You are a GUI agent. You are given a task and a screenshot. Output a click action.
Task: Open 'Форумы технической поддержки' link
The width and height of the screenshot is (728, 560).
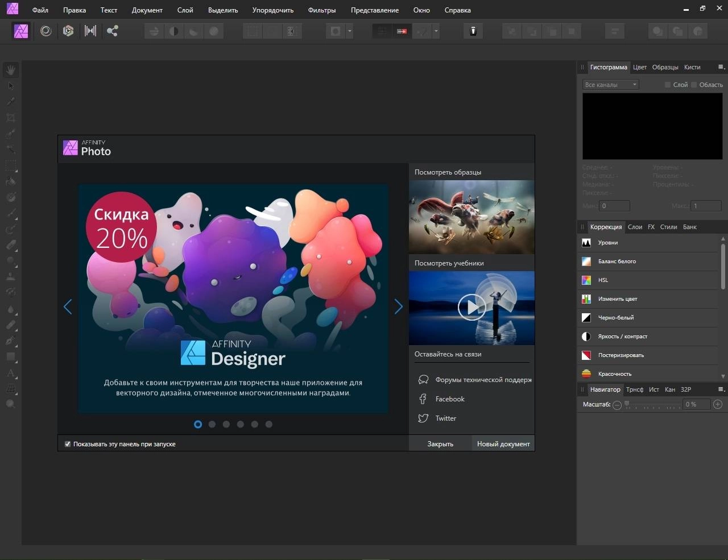tap(483, 380)
